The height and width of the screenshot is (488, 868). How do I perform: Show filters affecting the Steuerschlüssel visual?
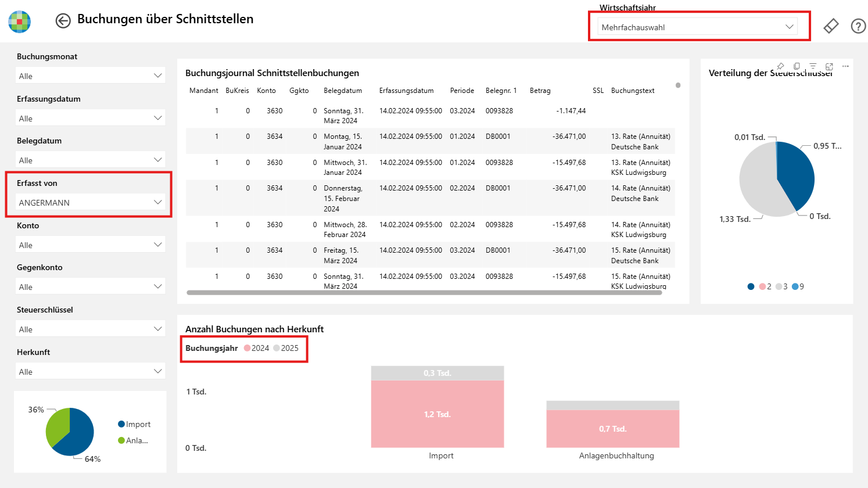(813, 66)
